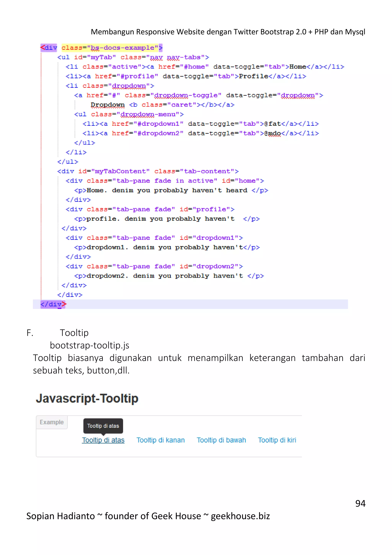Click the gray 'Example' label box

pos(52,422)
